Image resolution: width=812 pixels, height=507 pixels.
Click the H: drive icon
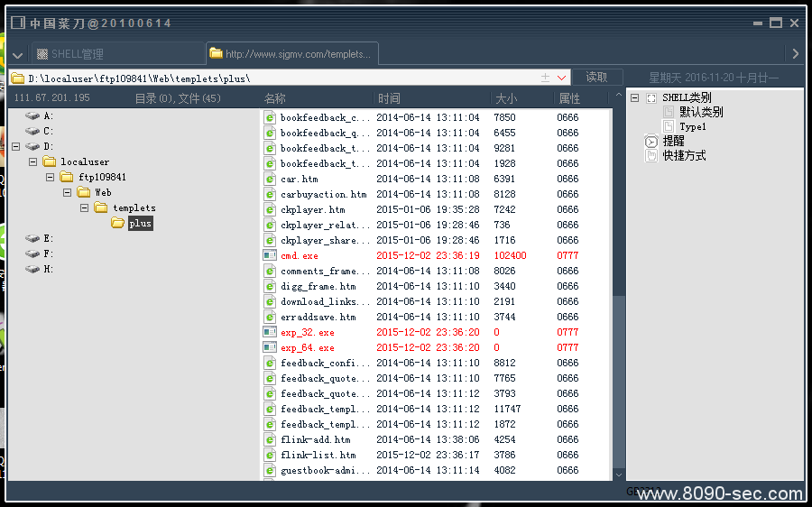(32, 270)
